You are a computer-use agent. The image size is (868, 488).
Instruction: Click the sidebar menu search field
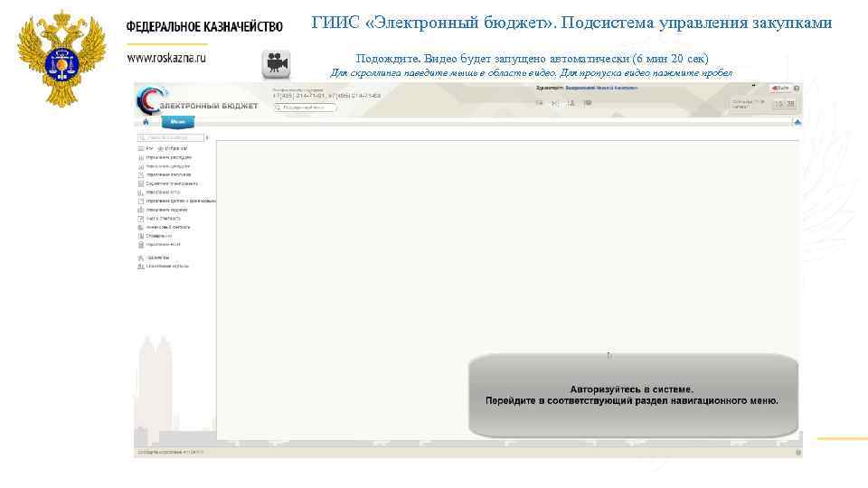[x=171, y=137]
